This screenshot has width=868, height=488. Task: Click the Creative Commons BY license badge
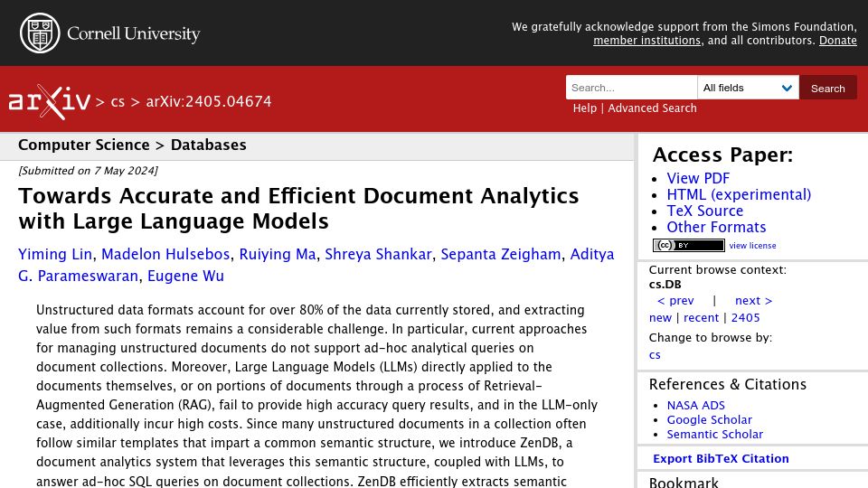pos(689,245)
